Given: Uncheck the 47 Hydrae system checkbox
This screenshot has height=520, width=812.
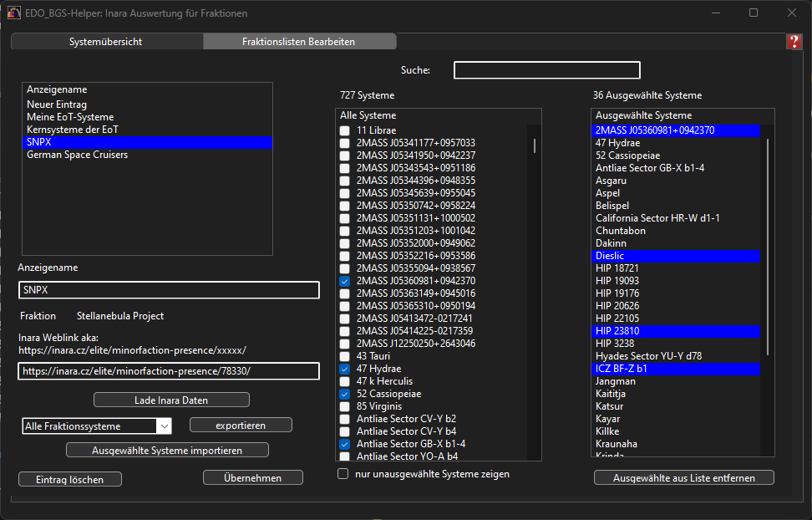Looking at the screenshot, I should click(345, 369).
